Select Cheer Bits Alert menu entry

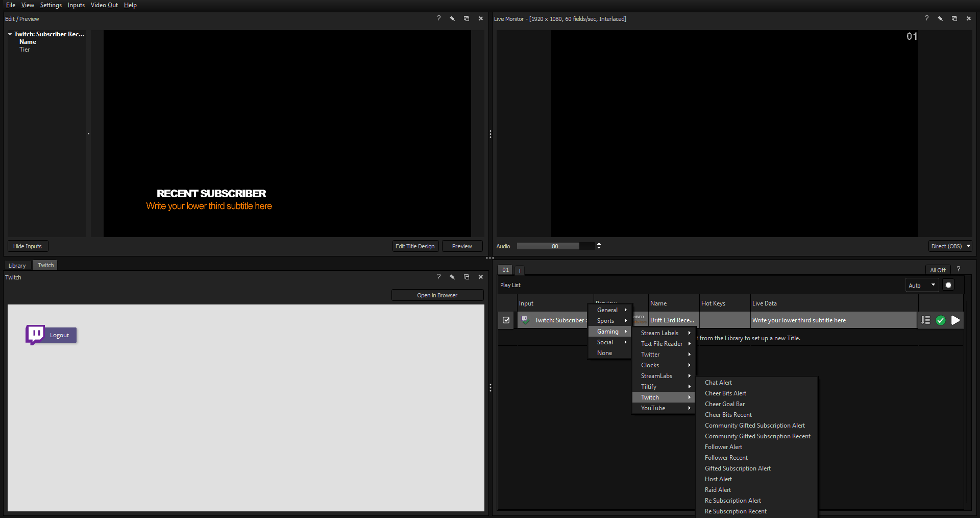757,393
